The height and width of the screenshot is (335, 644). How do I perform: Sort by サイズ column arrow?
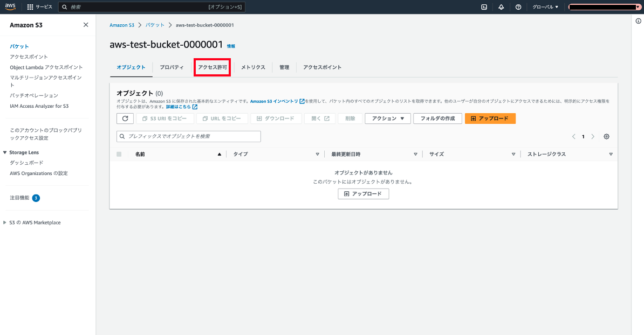pos(513,154)
